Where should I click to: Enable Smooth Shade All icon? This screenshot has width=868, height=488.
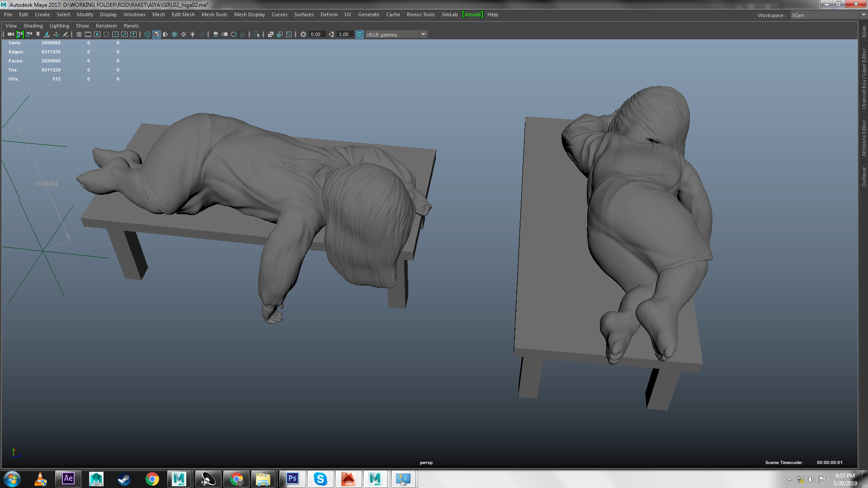pyautogui.click(x=156, y=34)
